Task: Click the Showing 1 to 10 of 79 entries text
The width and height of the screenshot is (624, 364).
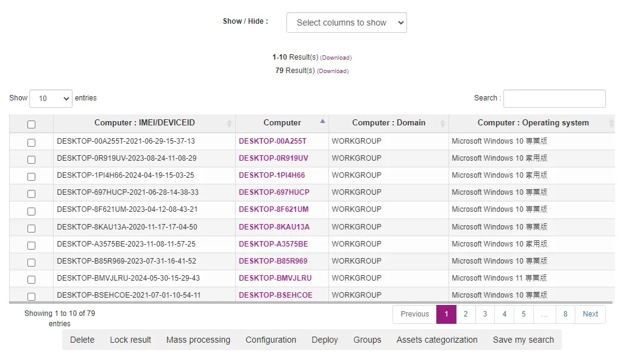Action: [x=60, y=319]
